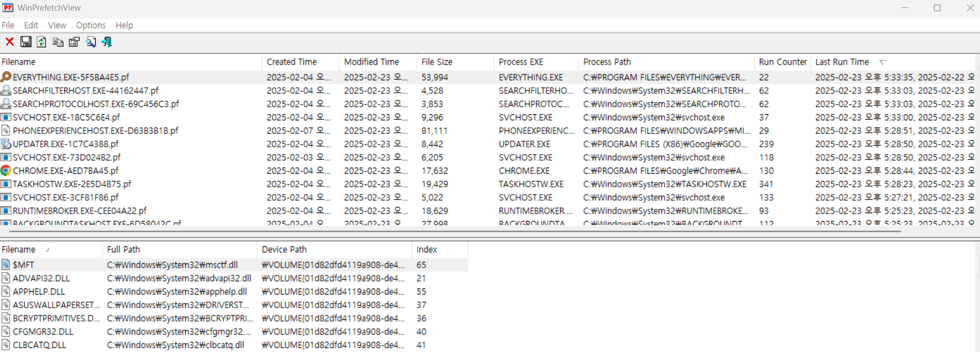Click the file size value 81,111
The image size is (980, 352).
(x=435, y=130)
